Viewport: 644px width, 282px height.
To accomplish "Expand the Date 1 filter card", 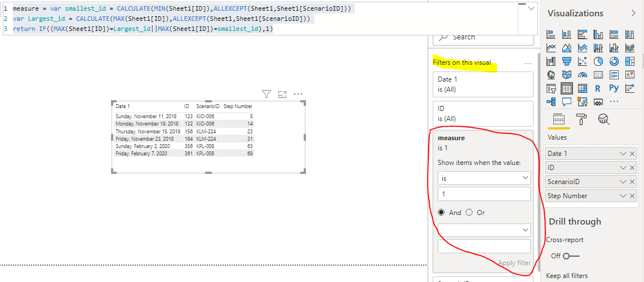I will (483, 84).
